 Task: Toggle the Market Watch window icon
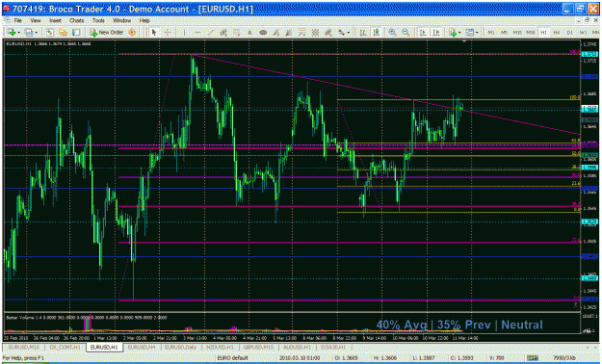[x=49, y=33]
